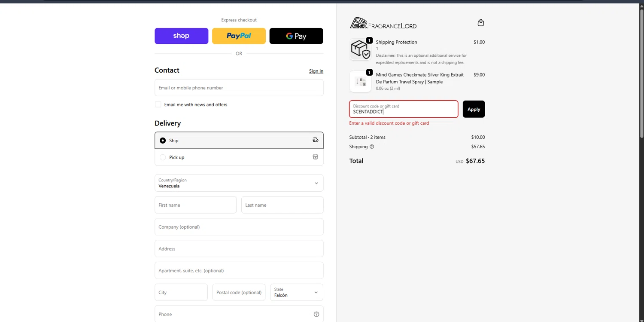Open the shopping bag cart icon
Viewport: 644px width, 322px height.
(481, 23)
